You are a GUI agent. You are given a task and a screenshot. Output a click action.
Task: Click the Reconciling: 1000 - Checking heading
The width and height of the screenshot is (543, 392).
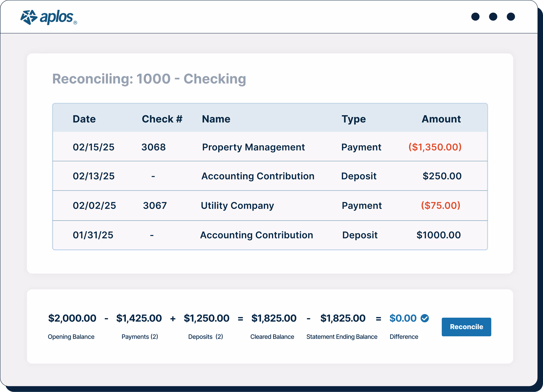pyautogui.click(x=149, y=79)
